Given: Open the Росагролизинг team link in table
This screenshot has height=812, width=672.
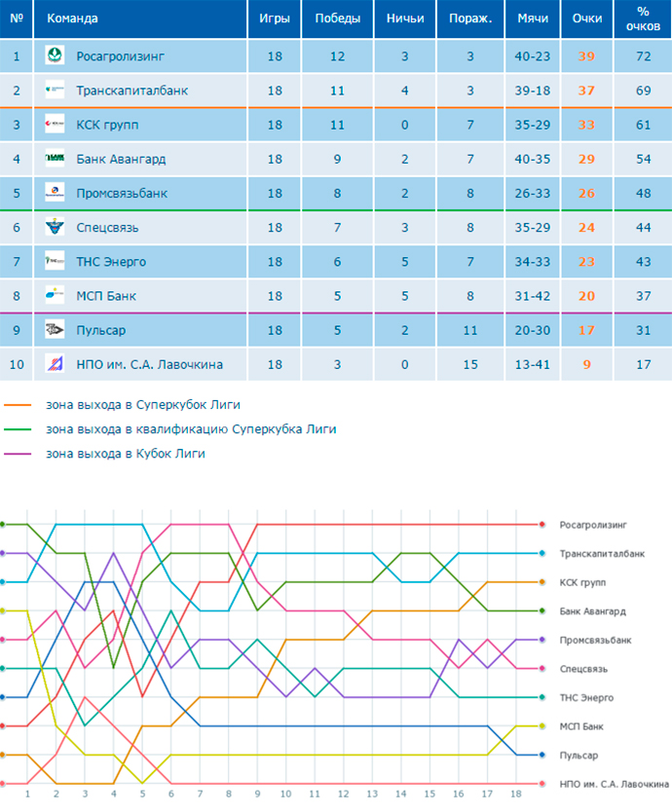Looking at the screenshot, I should click(x=120, y=55).
